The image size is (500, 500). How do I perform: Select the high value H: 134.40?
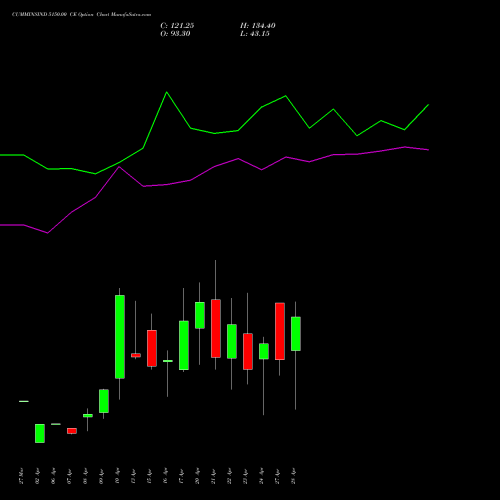point(258,26)
